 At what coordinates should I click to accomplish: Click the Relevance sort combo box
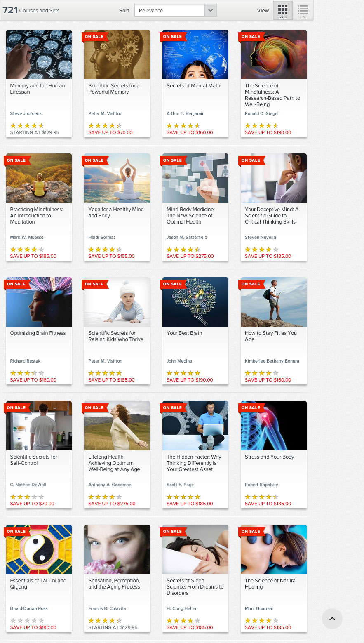click(176, 11)
